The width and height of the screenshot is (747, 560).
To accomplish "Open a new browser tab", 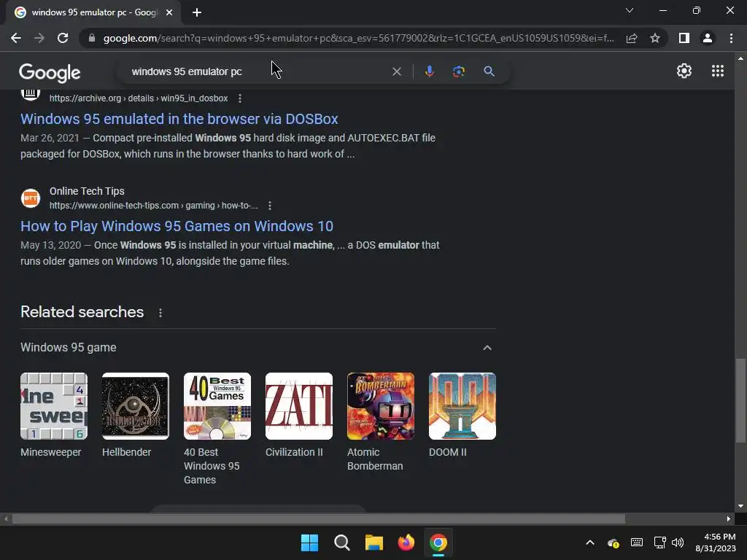I will pyautogui.click(x=197, y=12).
